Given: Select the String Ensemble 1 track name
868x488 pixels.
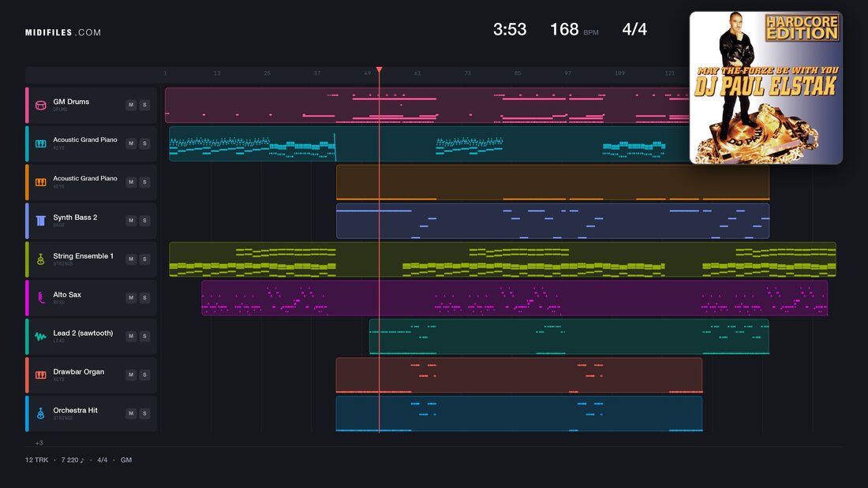Looking at the screenshot, I should pyautogui.click(x=83, y=256).
